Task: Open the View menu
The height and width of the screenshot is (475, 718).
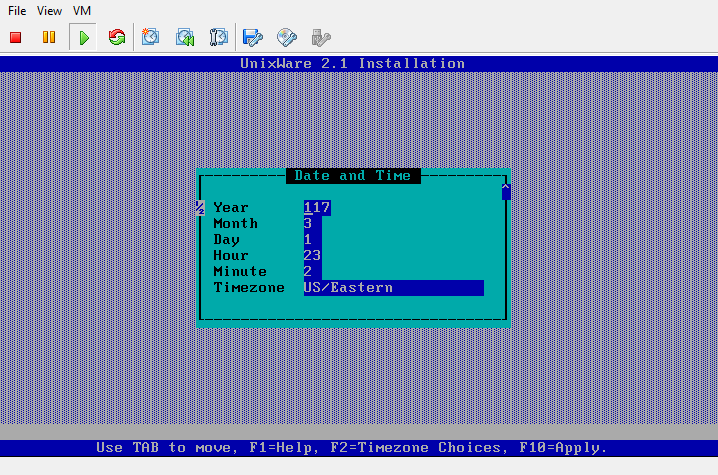Action: 49,11
